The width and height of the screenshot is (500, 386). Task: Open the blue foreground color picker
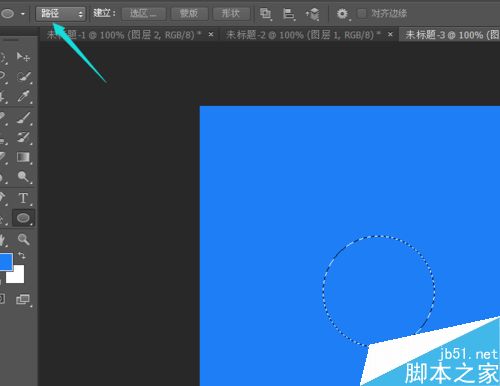pyautogui.click(x=6, y=262)
